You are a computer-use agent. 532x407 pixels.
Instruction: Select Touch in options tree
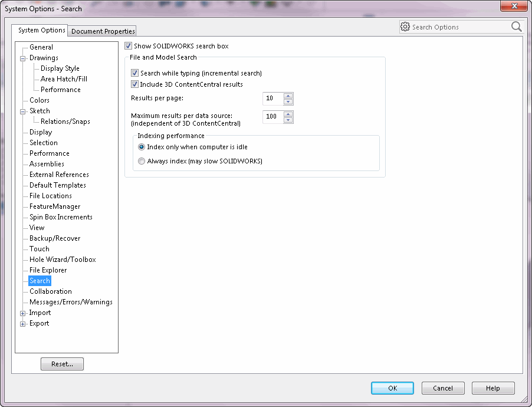click(40, 249)
